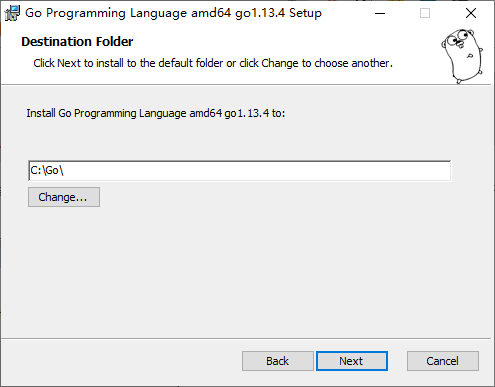Click the word 'Change' in header instruction
Image resolution: width=495 pixels, height=387 pixels.
[280, 63]
